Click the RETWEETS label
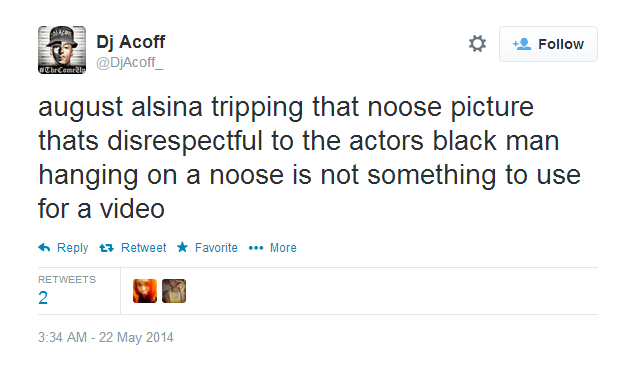 pos(67,279)
